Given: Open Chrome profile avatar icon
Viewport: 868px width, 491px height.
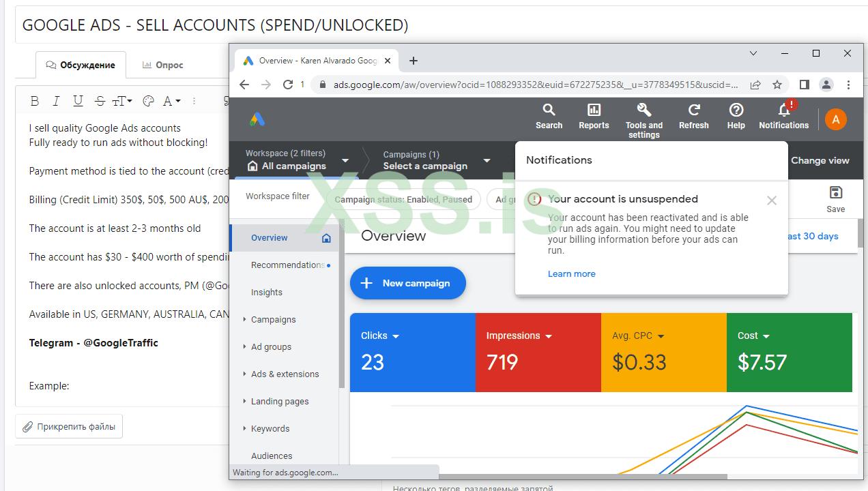Looking at the screenshot, I should (x=826, y=85).
